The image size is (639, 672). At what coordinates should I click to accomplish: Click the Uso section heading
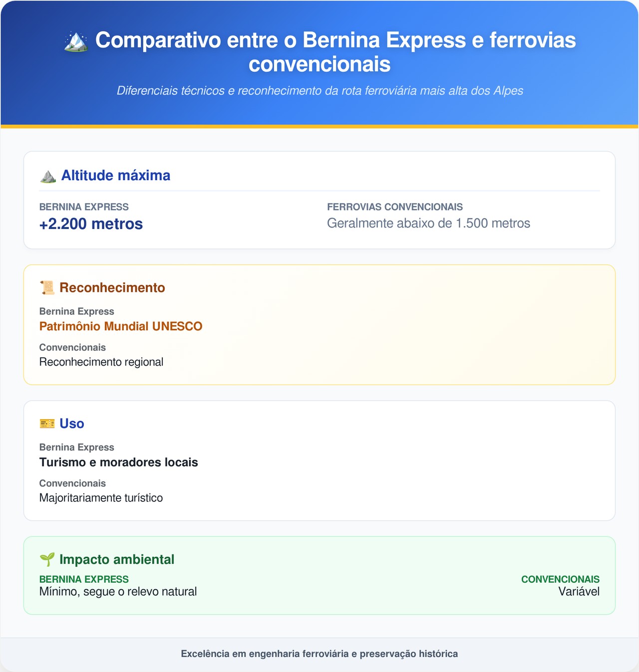click(x=71, y=424)
